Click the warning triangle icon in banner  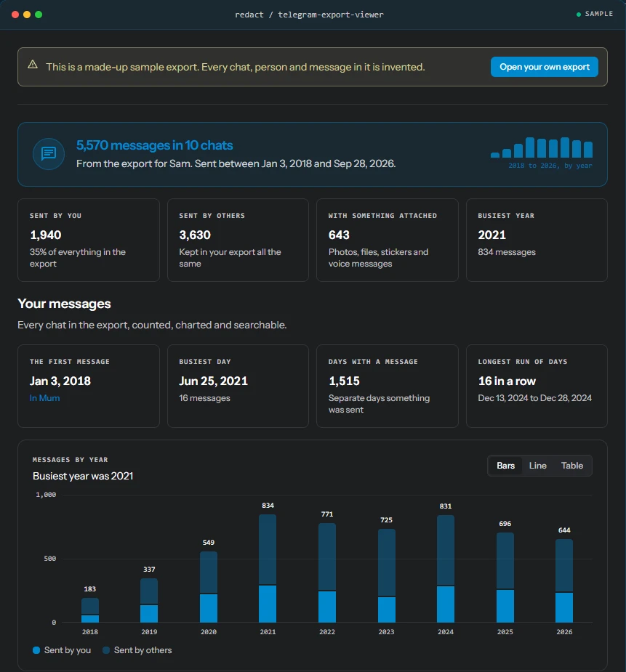33,65
